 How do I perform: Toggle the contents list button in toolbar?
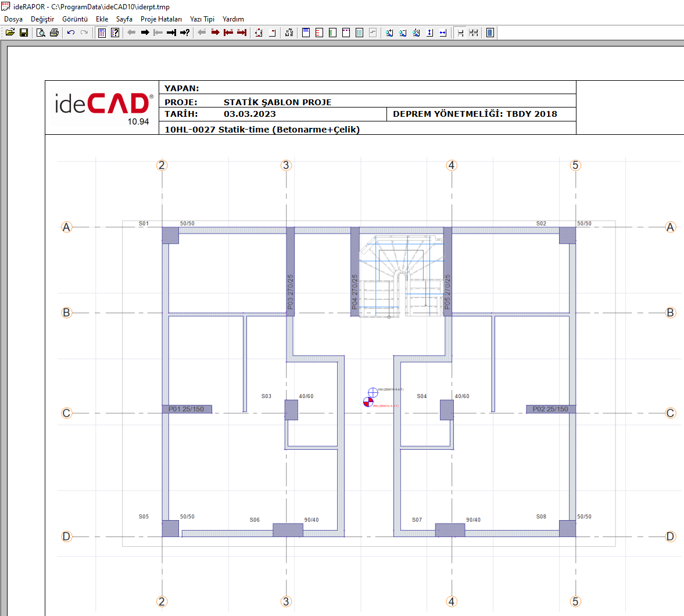(x=102, y=33)
